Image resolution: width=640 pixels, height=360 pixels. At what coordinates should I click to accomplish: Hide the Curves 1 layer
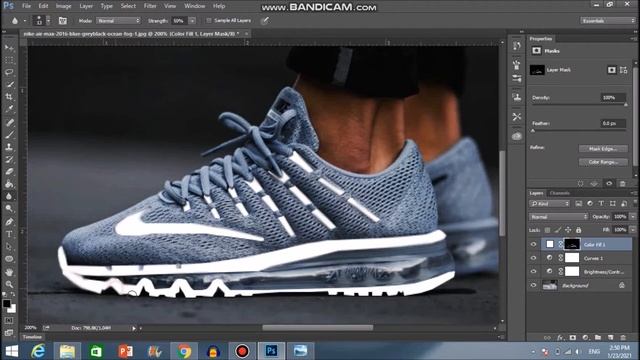pyautogui.click(x=533, y=258)
